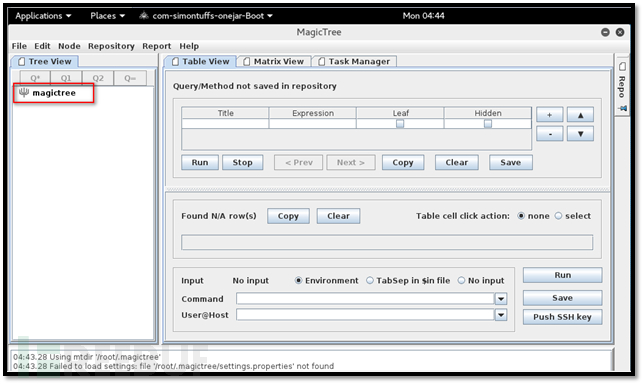
Task: Click the < Prev button
Action: click(299, 162)
